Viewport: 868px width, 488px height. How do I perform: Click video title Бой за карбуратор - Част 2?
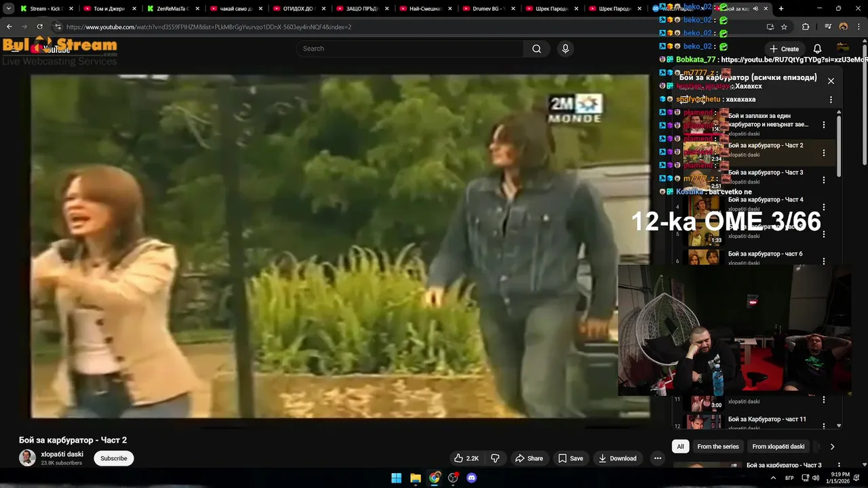[73, 440]
